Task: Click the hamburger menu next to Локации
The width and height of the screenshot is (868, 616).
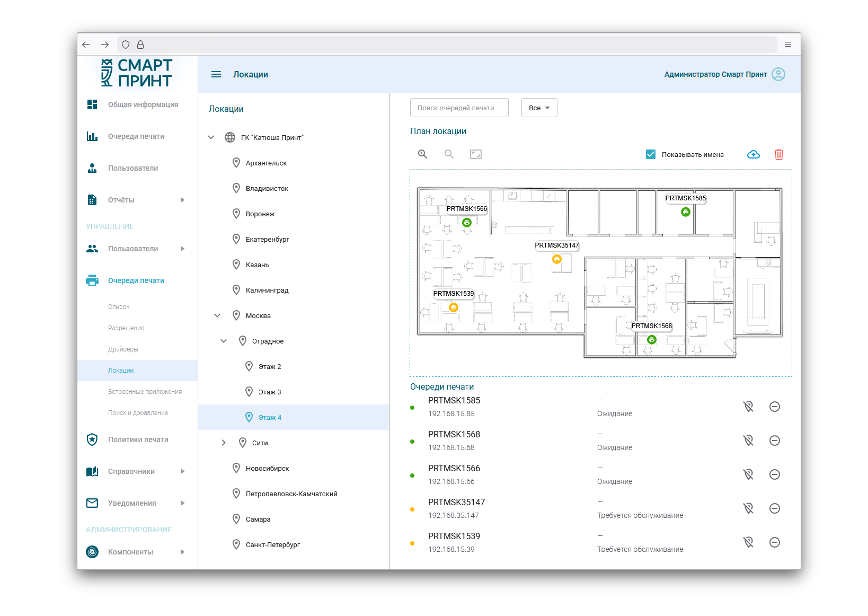Action: pos(216,74)
